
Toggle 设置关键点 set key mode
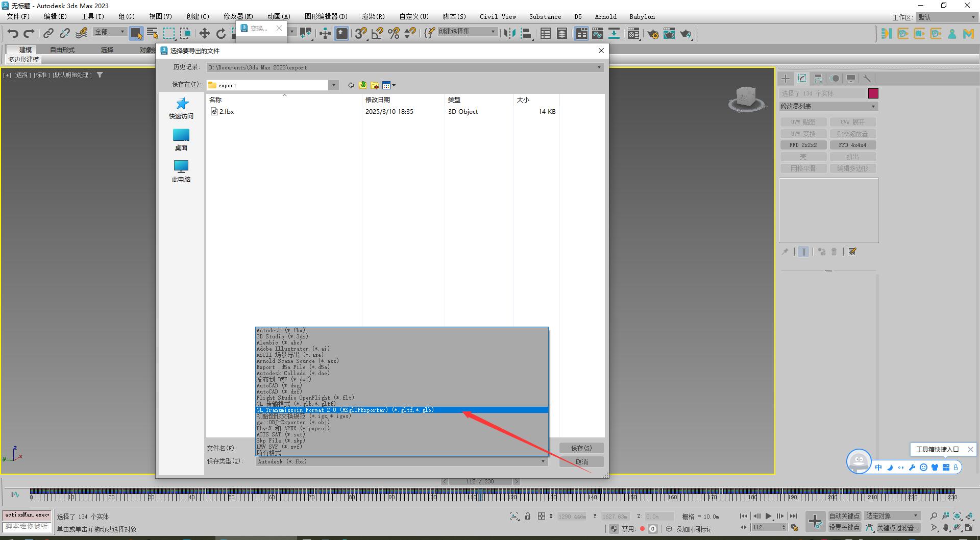point(844,527)
